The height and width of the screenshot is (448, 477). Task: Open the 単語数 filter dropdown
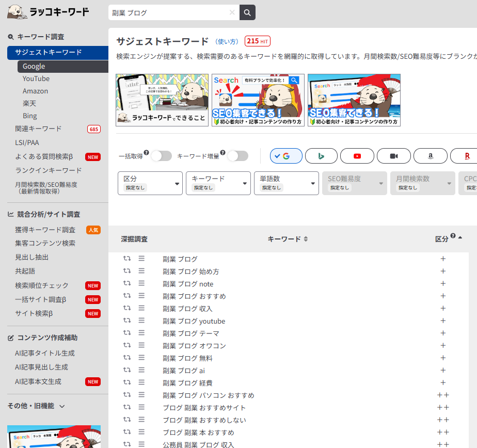(x=287, y=183)
